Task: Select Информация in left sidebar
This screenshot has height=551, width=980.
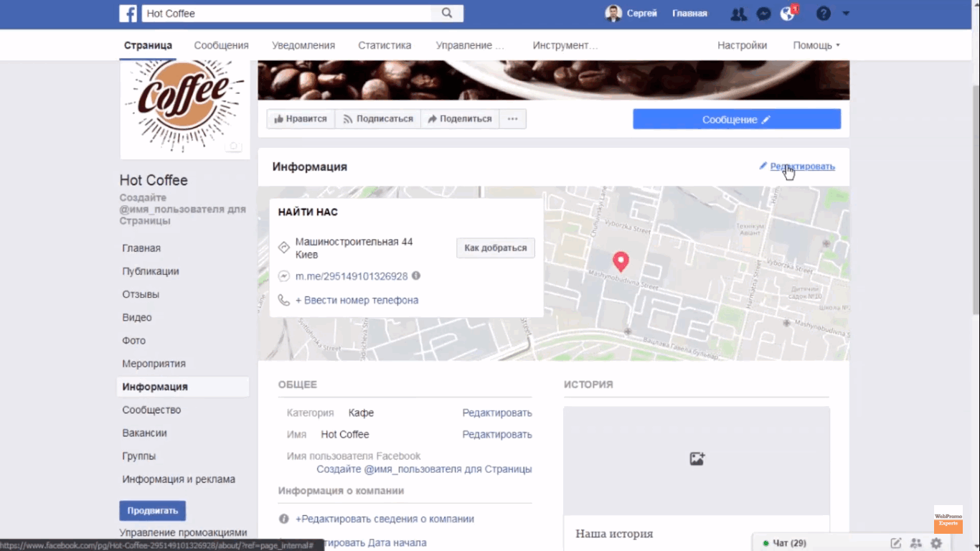Action: [183, 387]
